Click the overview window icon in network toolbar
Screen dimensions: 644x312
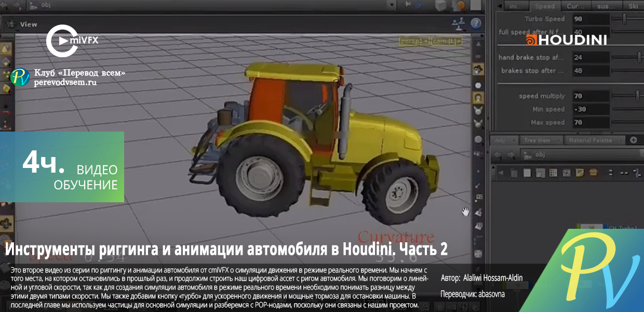pos(540,173)
